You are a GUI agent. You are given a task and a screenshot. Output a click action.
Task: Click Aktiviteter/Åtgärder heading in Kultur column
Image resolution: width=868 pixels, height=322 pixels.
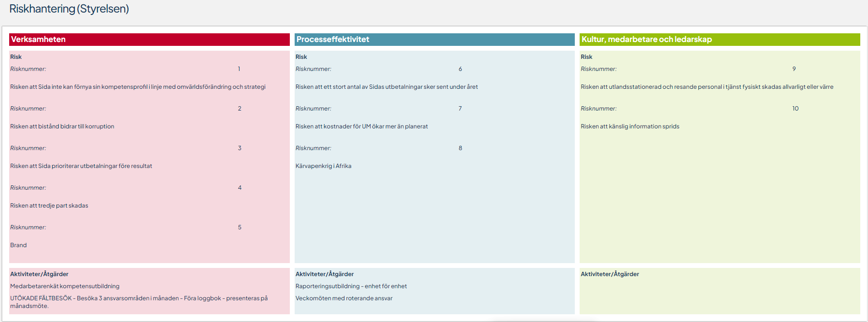[610, 274]
